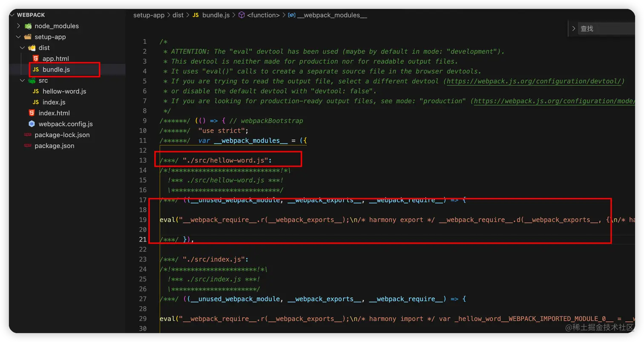Click line number 21 in the gutter
The height and width of the screenshot is (342, 644).
(x=143, y=239)
